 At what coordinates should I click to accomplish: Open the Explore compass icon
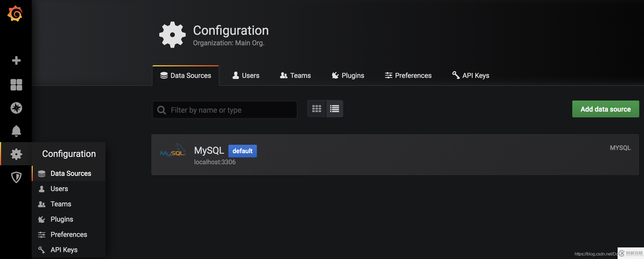[x=16, y=108]
